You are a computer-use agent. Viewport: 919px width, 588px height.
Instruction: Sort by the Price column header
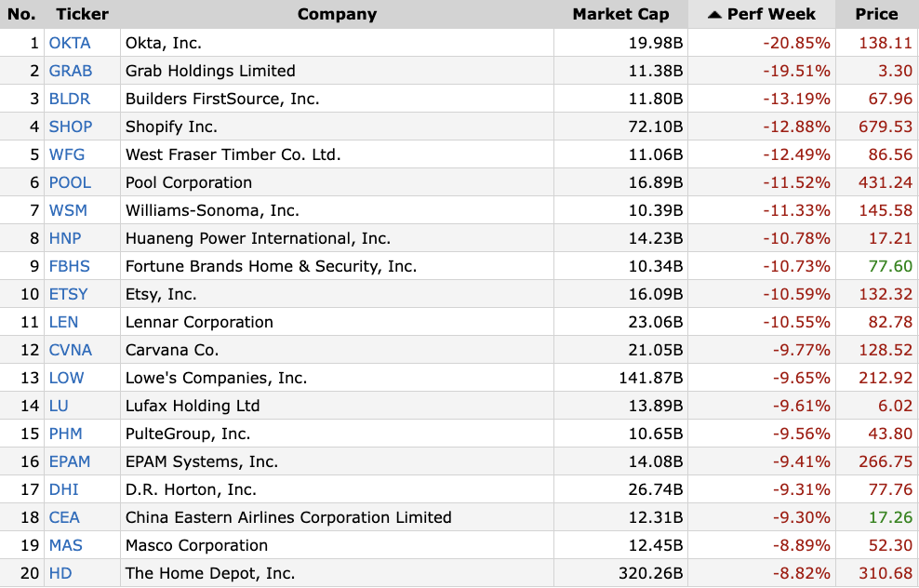[876, 14]
